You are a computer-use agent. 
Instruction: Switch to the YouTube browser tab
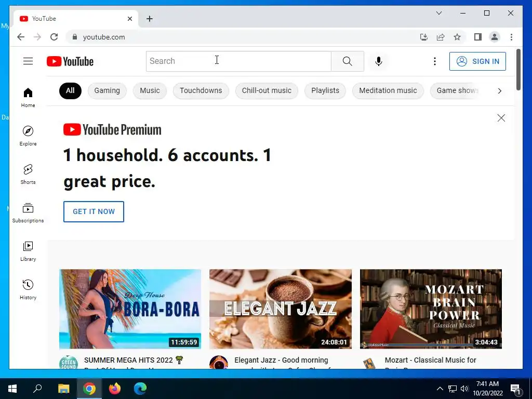(x=76, y=19)
